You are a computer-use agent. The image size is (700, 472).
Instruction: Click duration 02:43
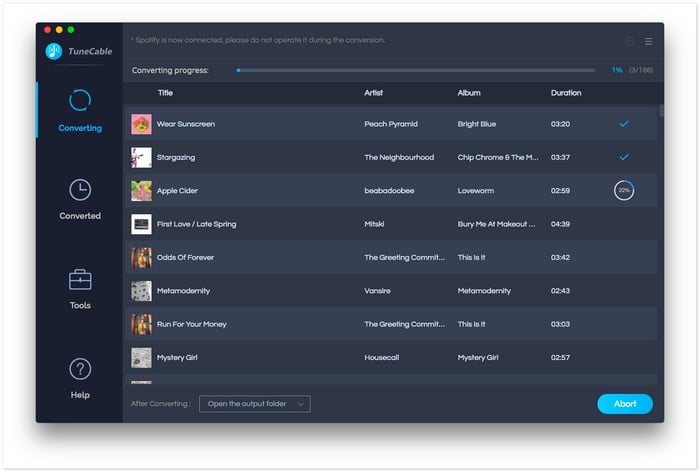[560, 291]
